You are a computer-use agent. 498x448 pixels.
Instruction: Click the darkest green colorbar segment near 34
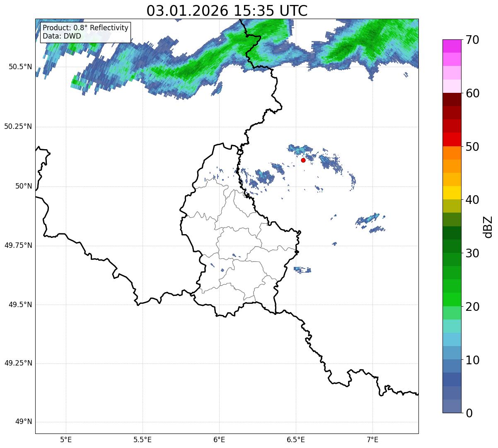coord(452,233)
